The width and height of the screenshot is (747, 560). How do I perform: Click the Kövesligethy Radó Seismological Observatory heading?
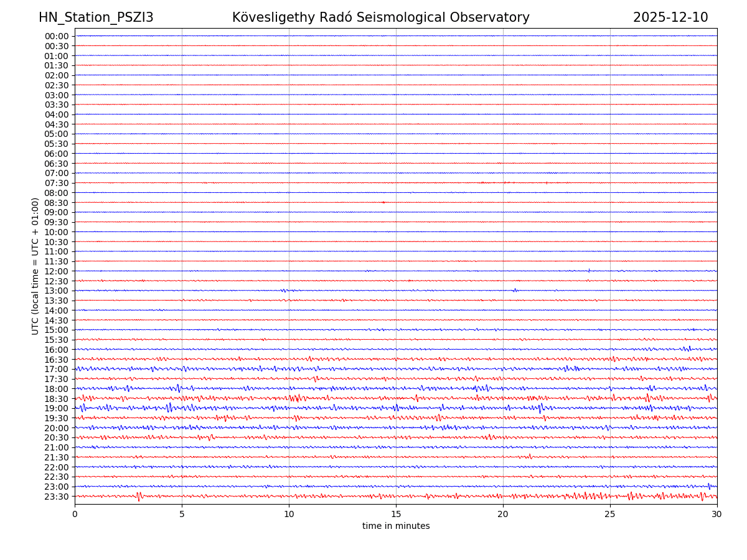click(380, 18)
